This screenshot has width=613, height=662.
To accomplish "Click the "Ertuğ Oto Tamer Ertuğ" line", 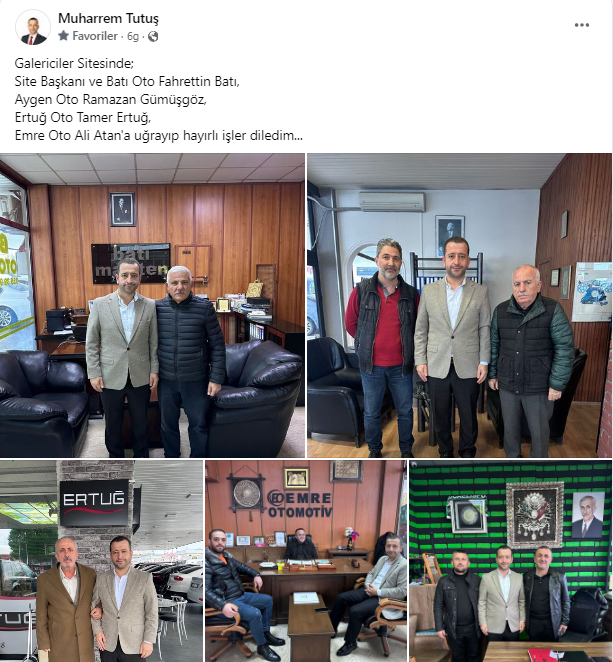I will point(83,117).
